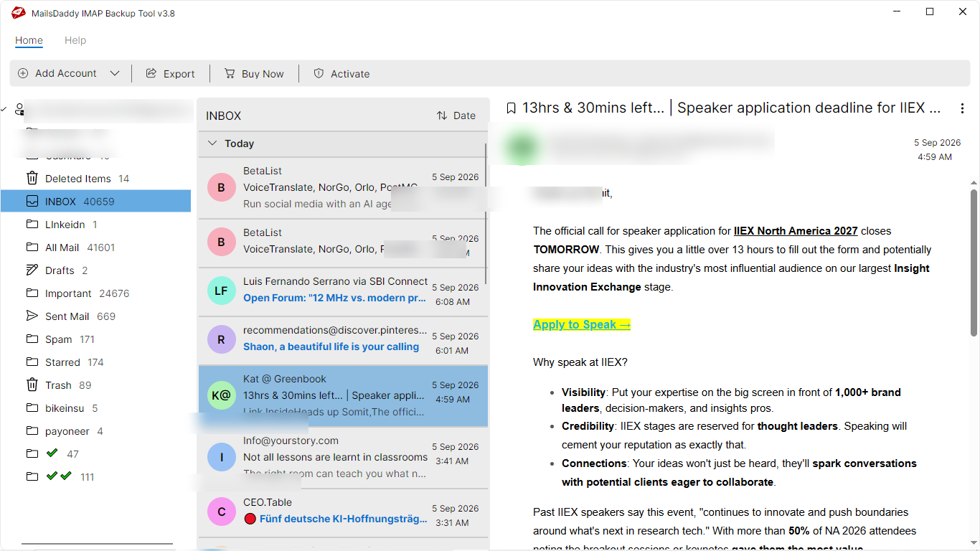Image resolution: width=980 pixels, height=551 pixels.
Task: Sort the message list by Date
Action: tap(456, 116)
